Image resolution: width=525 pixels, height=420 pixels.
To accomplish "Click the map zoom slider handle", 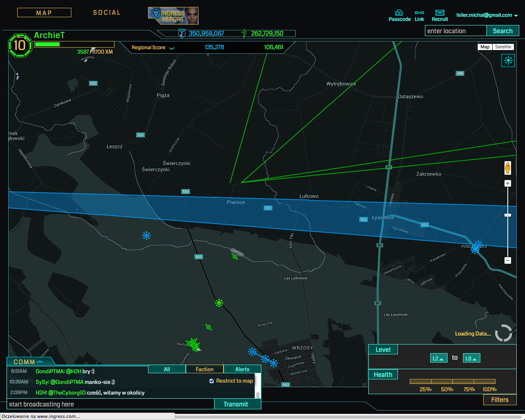I will tap(508, 215).
